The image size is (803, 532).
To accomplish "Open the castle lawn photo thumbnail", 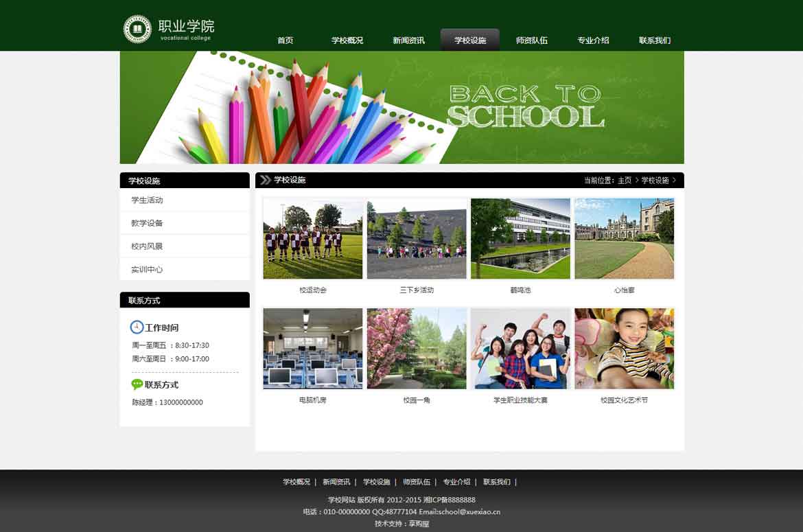I will click(x=625, y=239).
